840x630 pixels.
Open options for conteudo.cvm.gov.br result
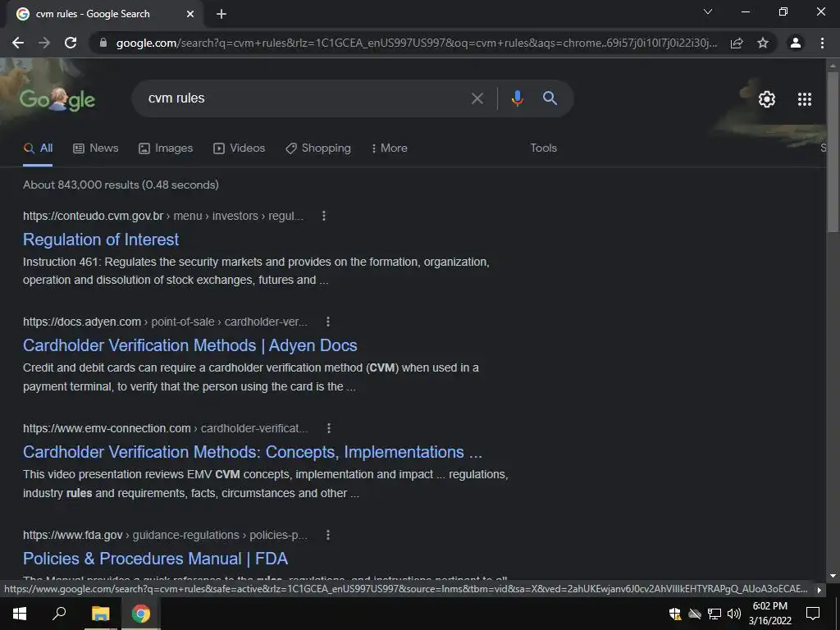pos(323,216)
